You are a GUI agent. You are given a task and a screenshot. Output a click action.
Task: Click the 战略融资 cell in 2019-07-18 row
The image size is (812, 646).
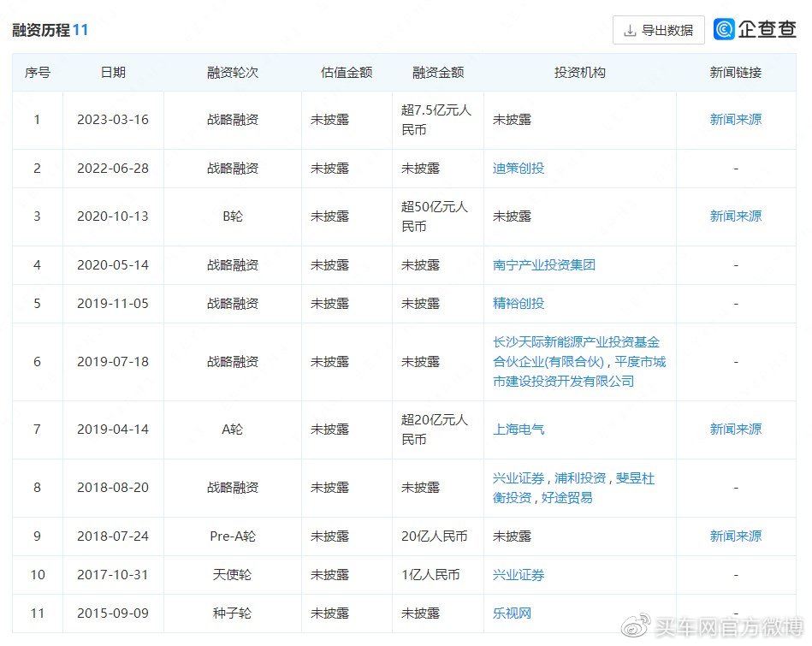pyautogui.click(x=233, y=362)
